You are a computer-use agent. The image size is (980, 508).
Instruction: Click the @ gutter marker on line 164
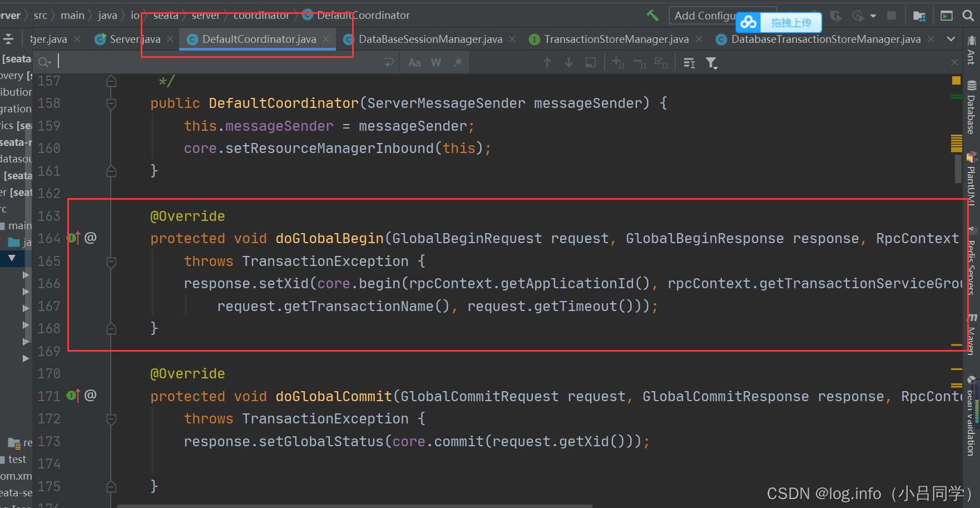91,238
